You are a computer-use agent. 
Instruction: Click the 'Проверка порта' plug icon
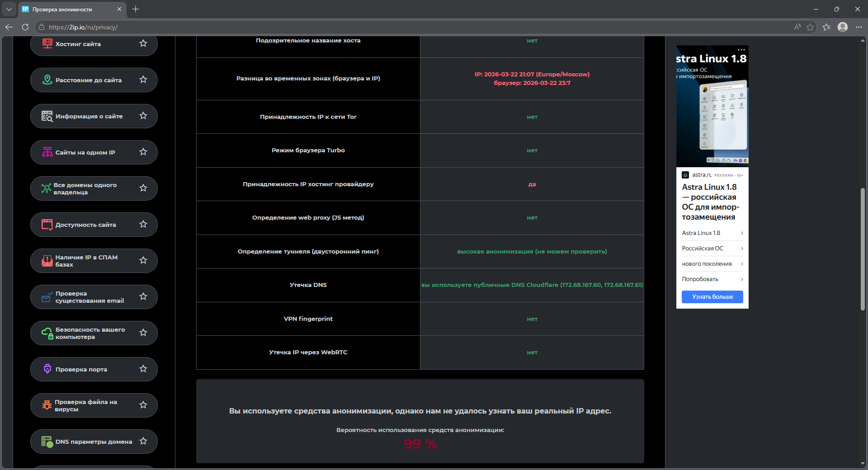click(x=47, y=369)
